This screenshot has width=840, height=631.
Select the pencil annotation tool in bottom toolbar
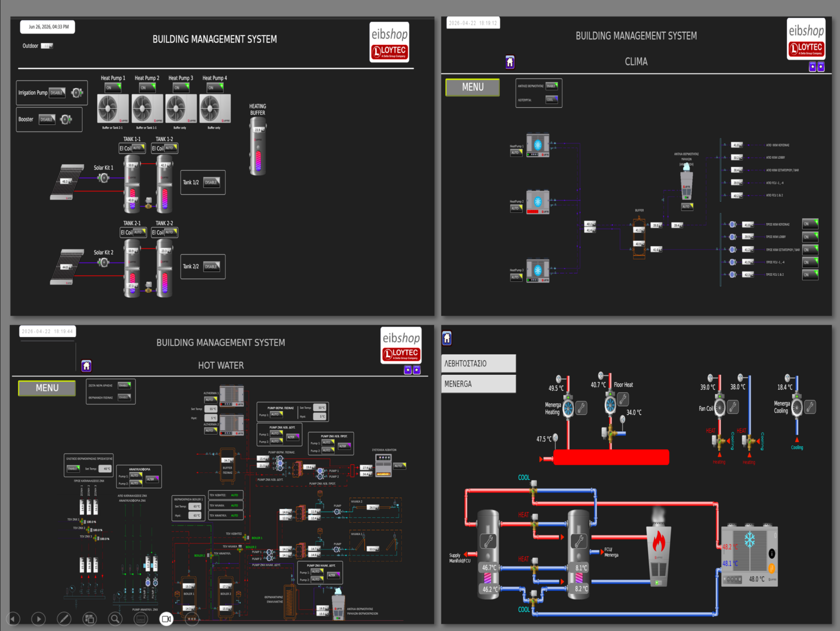[x=64, y=619]
